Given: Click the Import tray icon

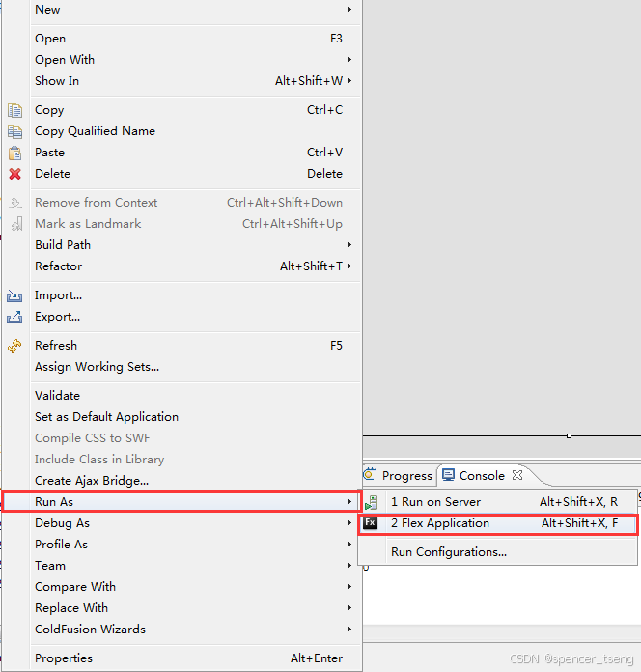Looking at the screenshot, I should (x=14, y=295).
